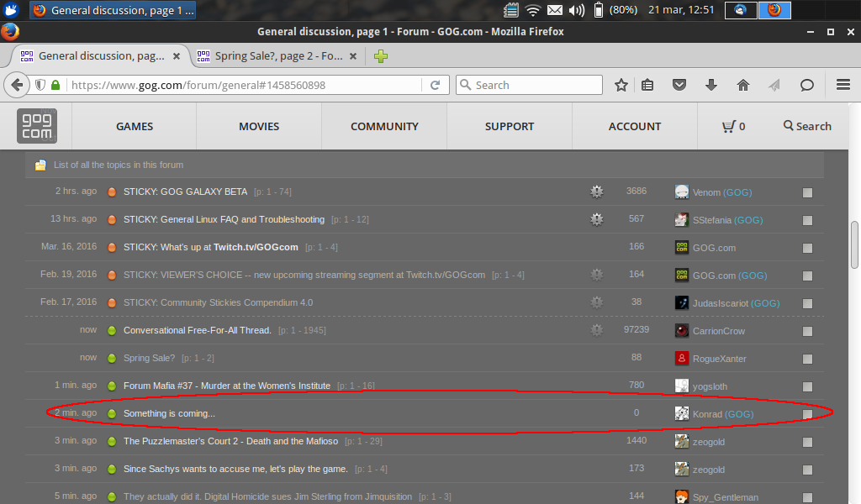The height and width of the screenshot is (504, 861).
Task: Click the URL address bar
Action: [x=245, y=85]
